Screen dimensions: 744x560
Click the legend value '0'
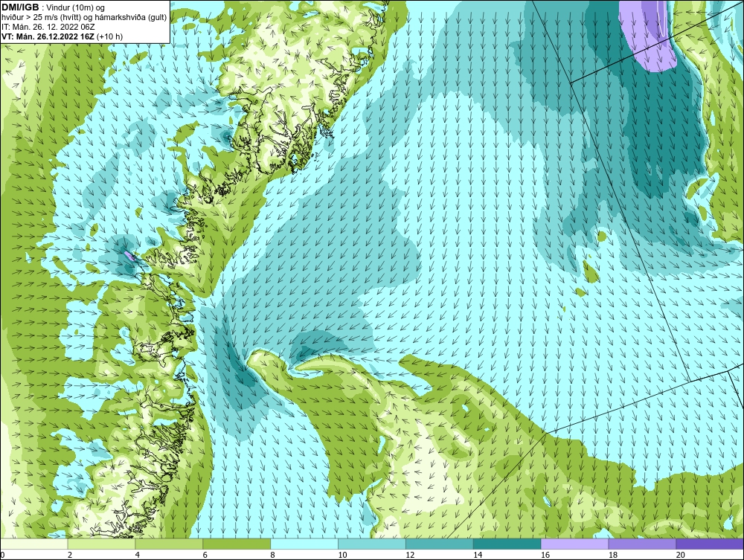coord(2,555)
